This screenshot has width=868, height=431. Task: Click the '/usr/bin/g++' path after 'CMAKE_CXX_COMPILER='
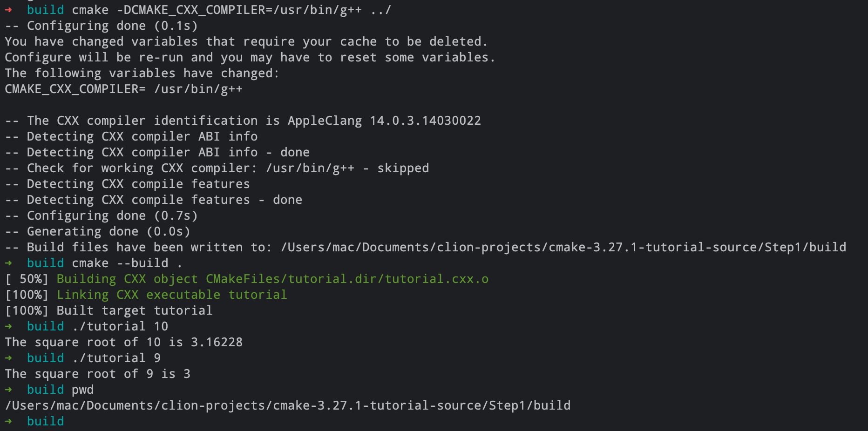coord(198,89)
